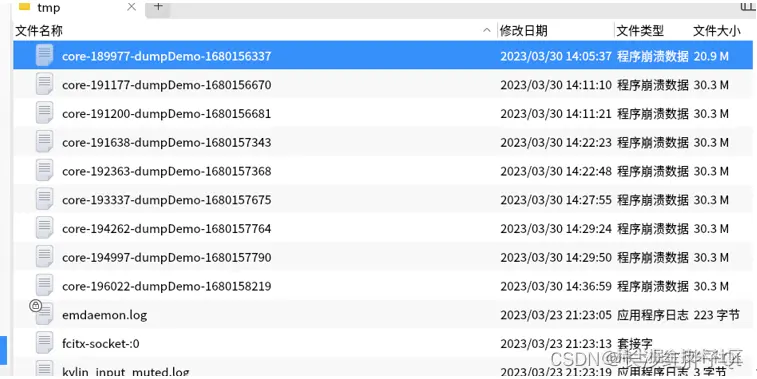Click file icon of core-196022-dumpDemo-1680158219

coord(44,285)
